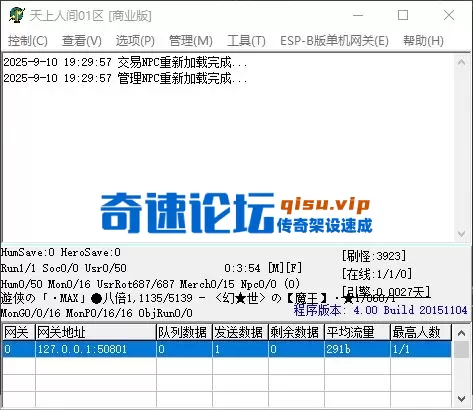The width and height of the screenshot is (473, 410).
Task: Open the 管理(M) menu
Action: 191,41
